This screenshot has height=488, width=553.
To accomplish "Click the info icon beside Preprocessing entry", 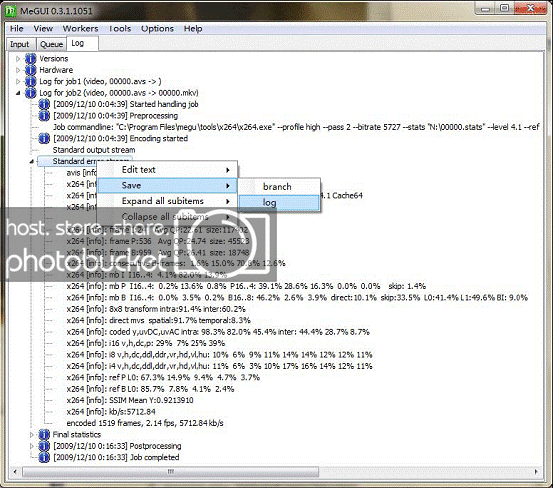I will pyautogui.click(x=44, y=116).
